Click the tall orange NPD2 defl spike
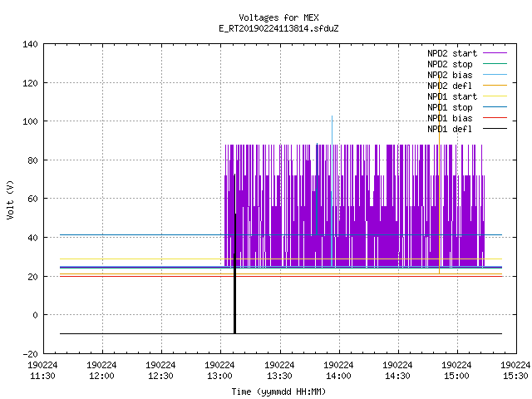The image size is (532, 399). click(x=440, y=174)
